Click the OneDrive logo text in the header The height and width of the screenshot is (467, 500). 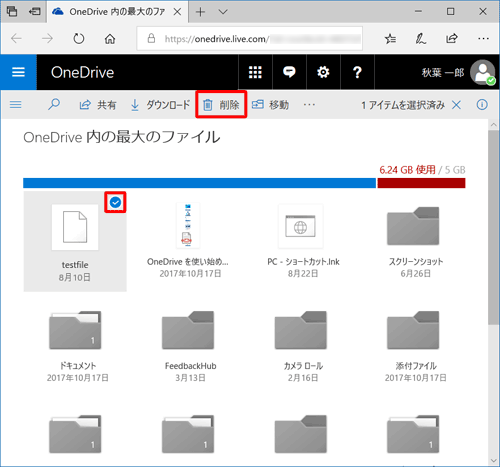(82, 72)
